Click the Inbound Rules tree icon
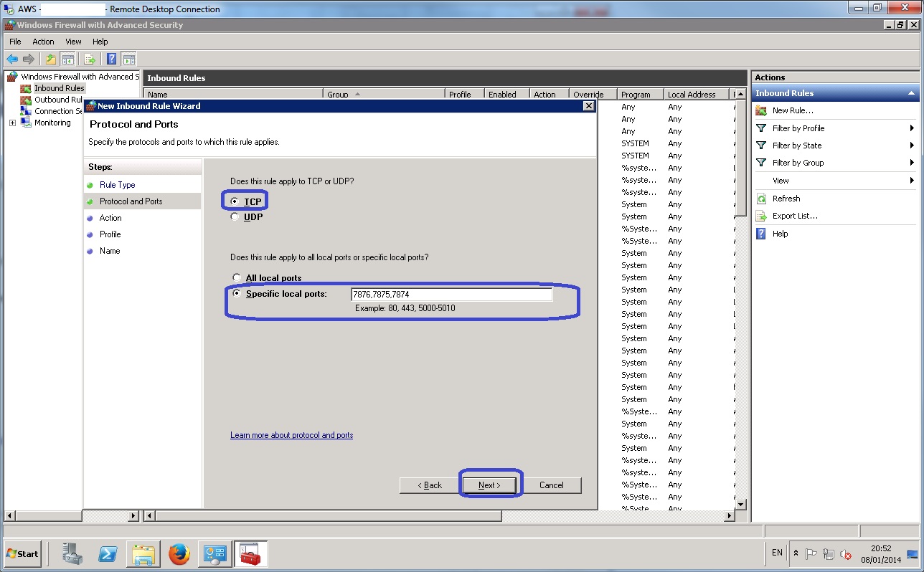The image size is (924, 572). [x=26, y=88]
